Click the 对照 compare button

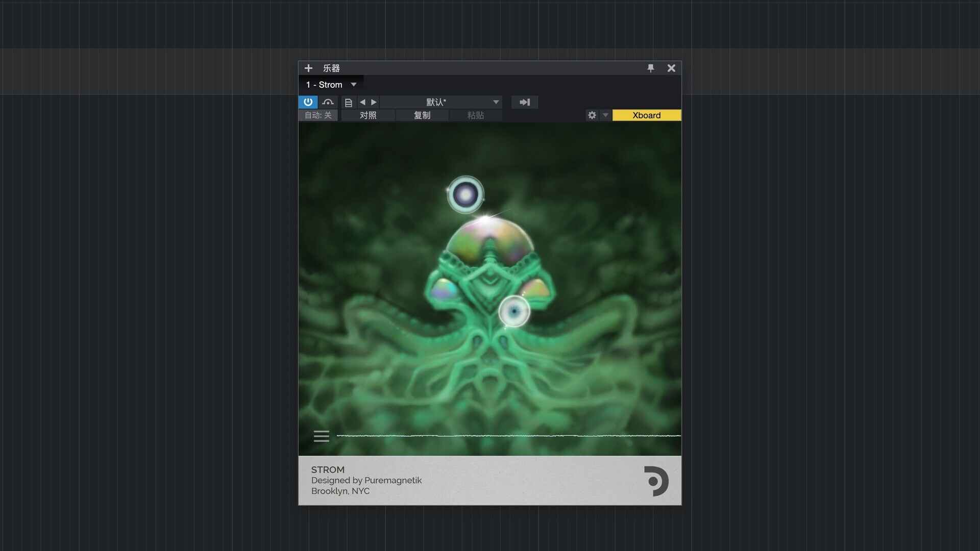click(x=368, y=115)
